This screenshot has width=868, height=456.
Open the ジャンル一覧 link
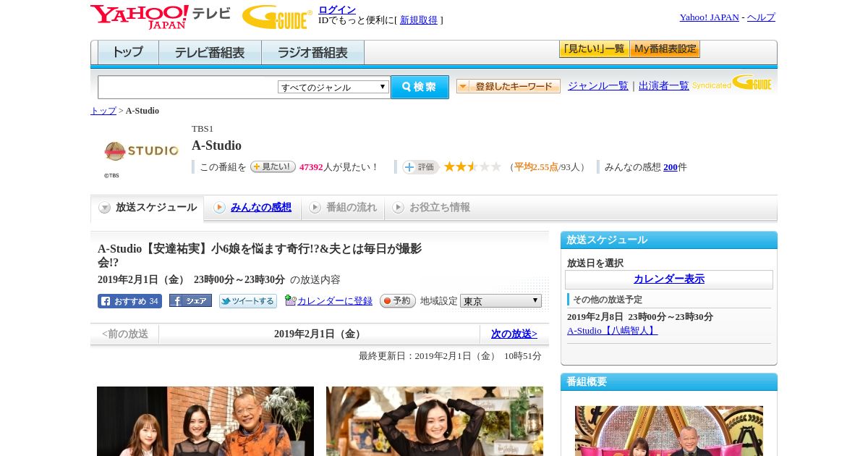598,85
